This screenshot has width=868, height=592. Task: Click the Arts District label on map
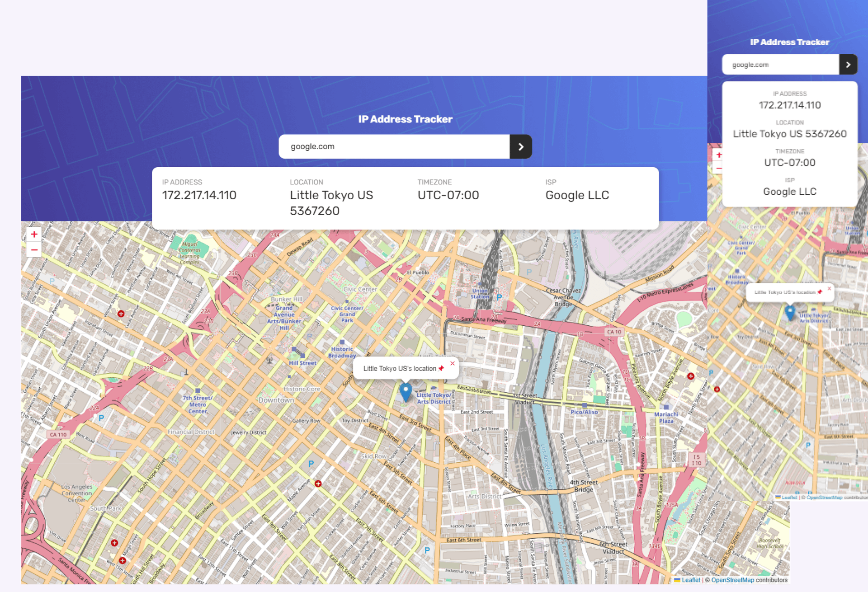[485, 496]
